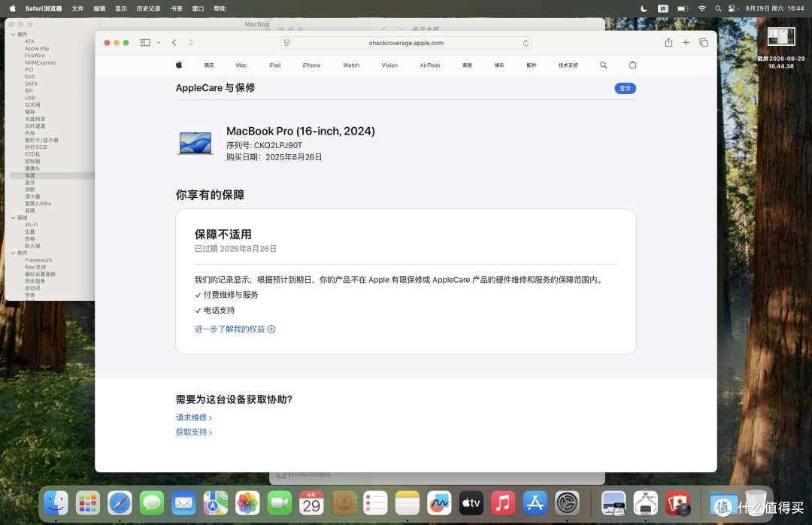The image size is (812, 525).
Task: Open the 商店 site navigation item
Action: point(209,65)
